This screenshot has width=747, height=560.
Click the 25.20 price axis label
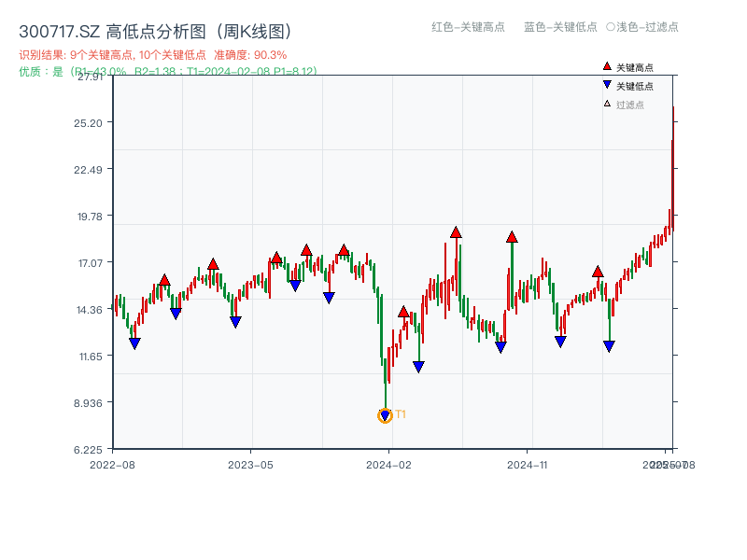point(88,123)
